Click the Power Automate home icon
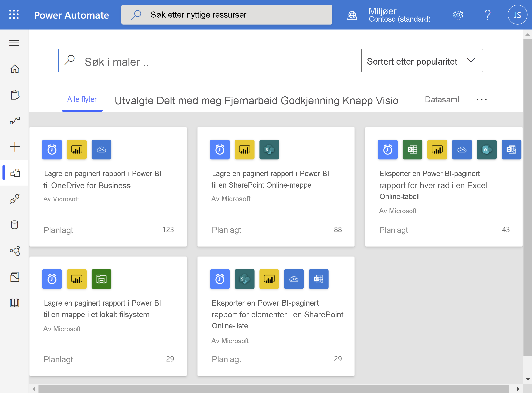The image size is (532, 393). click(14, 69)
